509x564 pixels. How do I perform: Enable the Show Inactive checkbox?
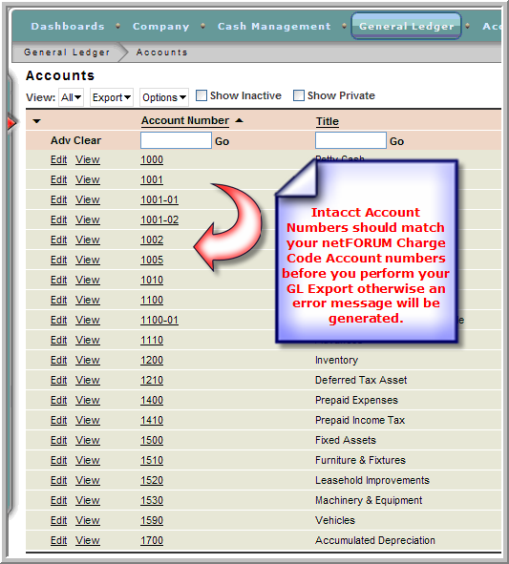[x=201, y=96]
